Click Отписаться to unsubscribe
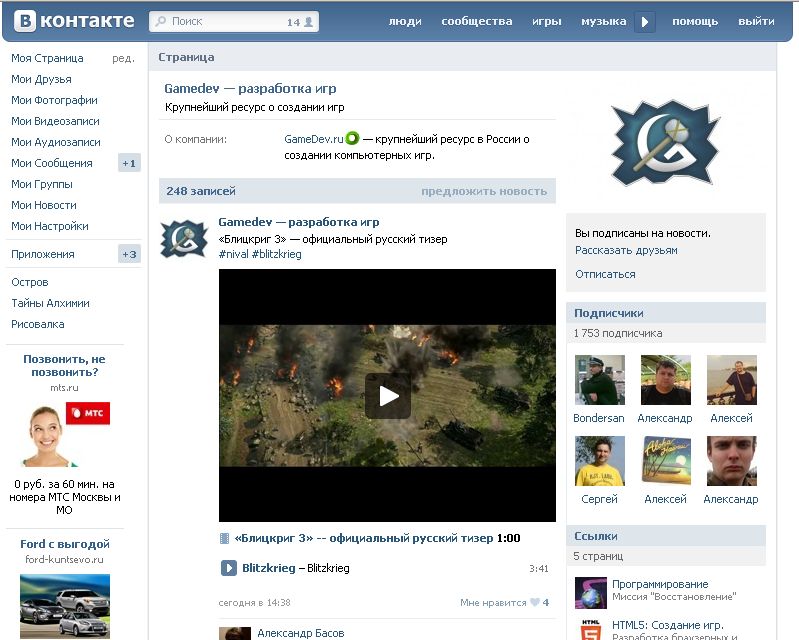The image size is (799, 640). [x=605, y=274]
